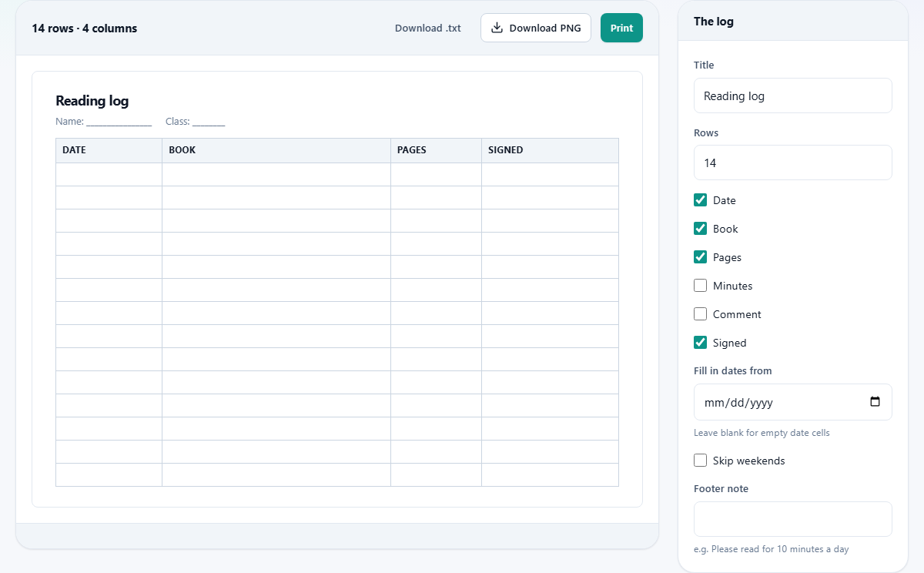Enable the Minutes column checkbox
The height and width of the screenshot is (573, 924).
pos(701,286)
